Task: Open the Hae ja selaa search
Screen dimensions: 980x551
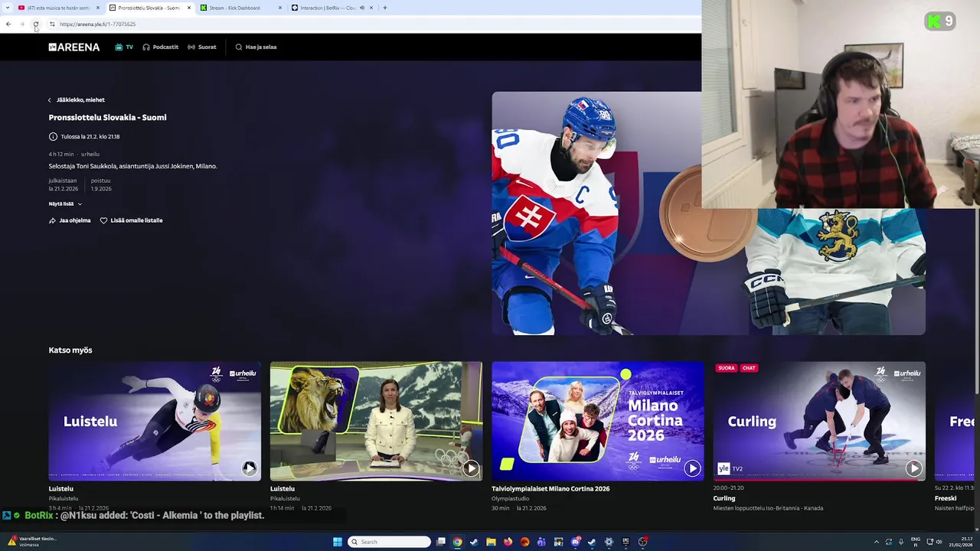Action: 256,47
